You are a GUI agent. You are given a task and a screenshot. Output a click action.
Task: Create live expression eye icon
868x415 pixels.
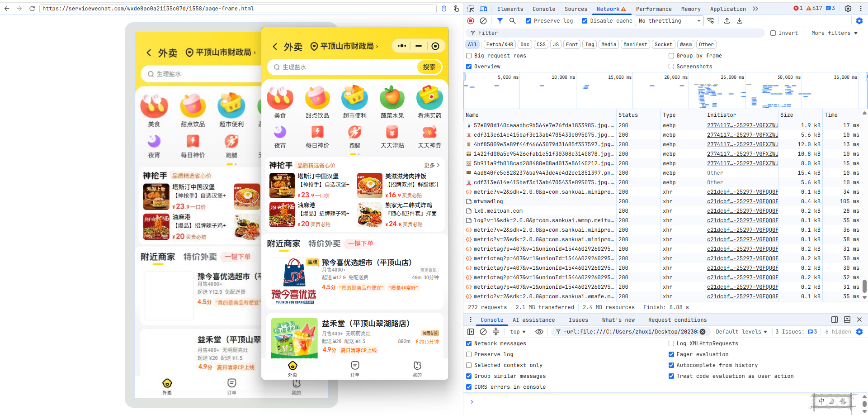(539, 332)
